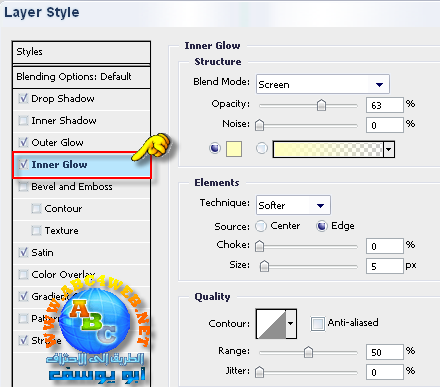The width and height of the screenshot is (440, 387).
Task: Enable the Anti-aliased checkbox
Action: (317, 324)
